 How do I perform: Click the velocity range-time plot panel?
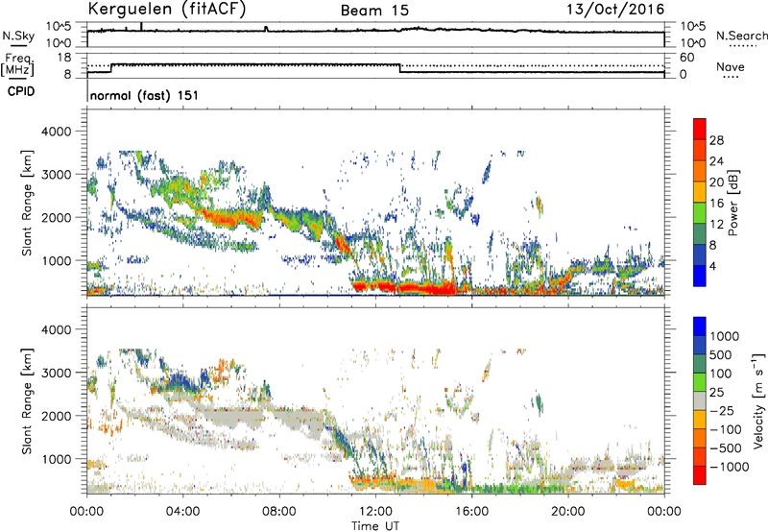tap(375, 400)
